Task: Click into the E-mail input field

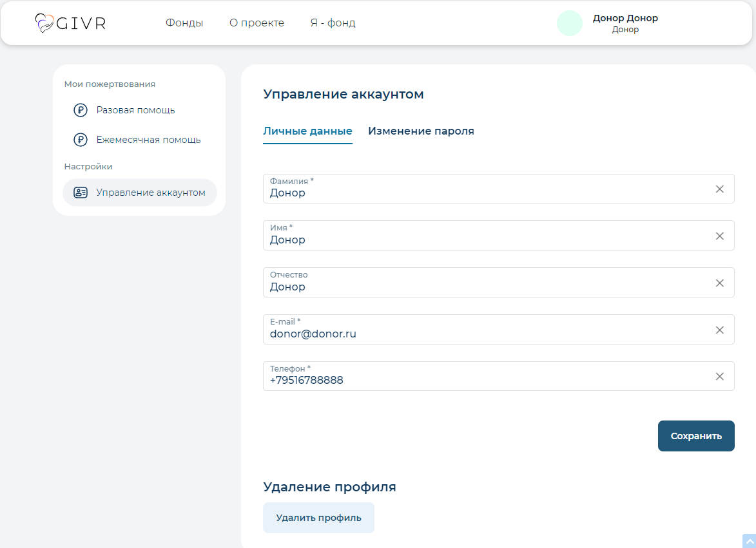Action: pos(483,334)
